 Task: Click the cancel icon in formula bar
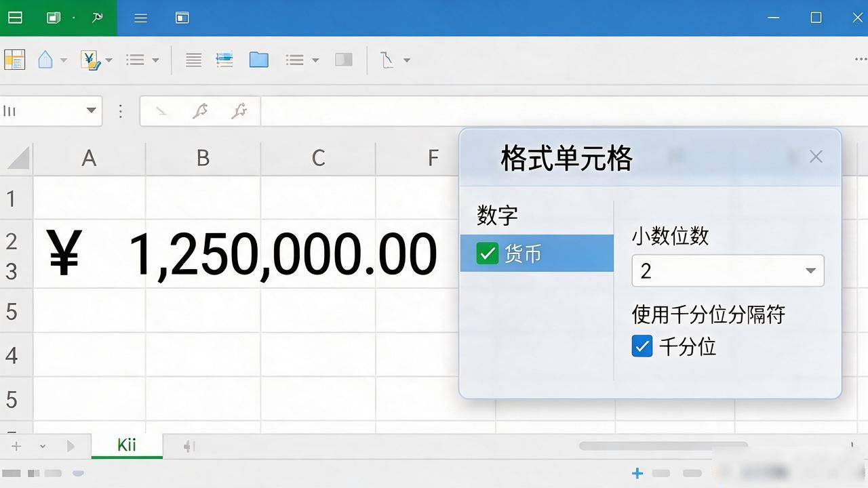161,110
